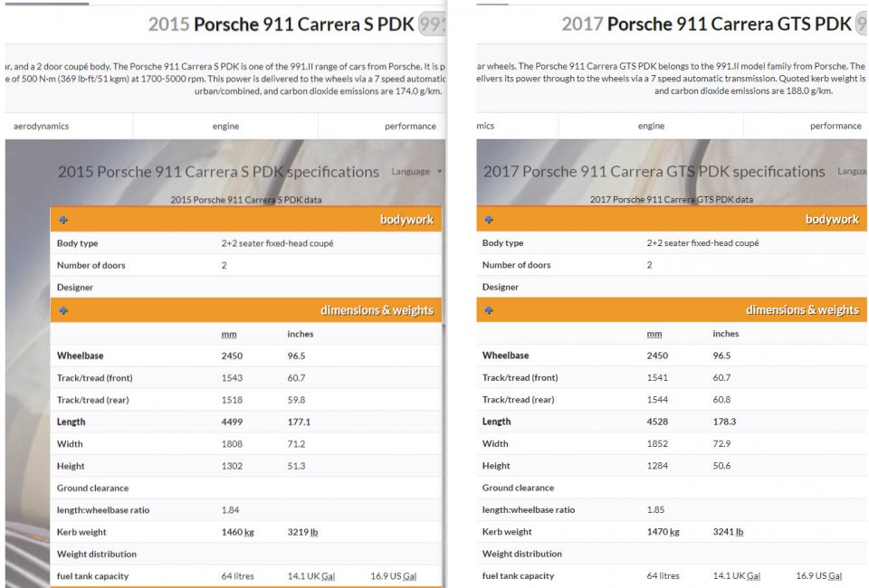Select the Carrera S length value 4499
Viewport: 869px width, 588px height.
pos(232,422)
